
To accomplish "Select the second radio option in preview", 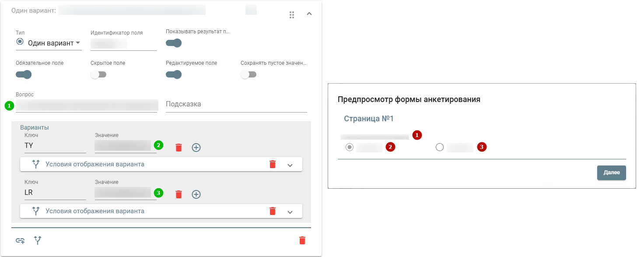I will click(x=440, y=148).
